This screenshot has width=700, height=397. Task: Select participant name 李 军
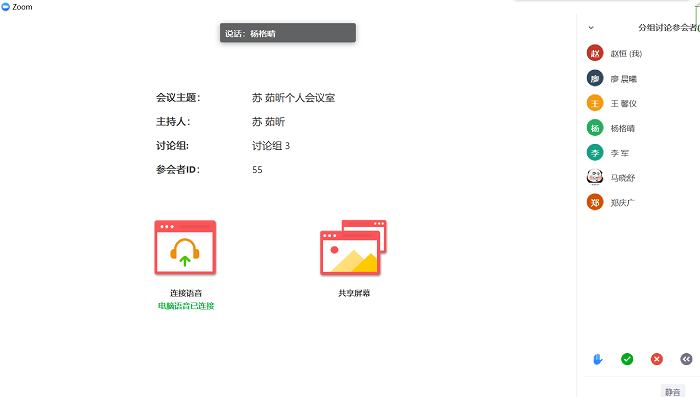(620, 153)
